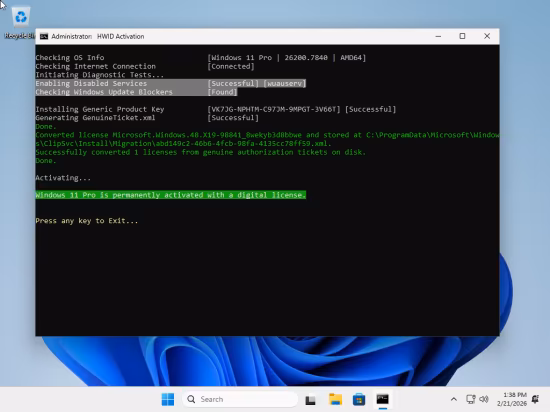Open the notifications bell icon
550x412 pixels.
[x=536, y=399]
